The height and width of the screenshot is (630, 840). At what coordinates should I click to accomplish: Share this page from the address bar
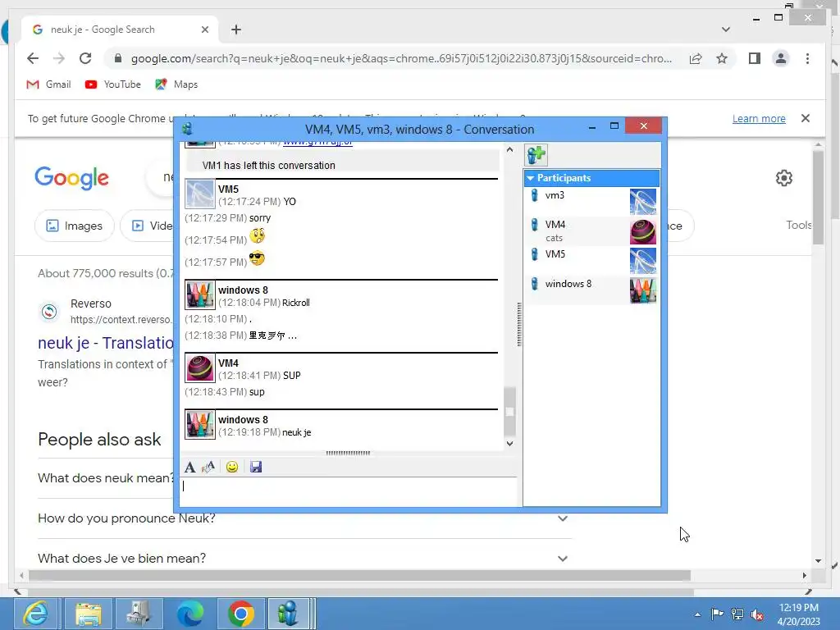tap(696, 58)
